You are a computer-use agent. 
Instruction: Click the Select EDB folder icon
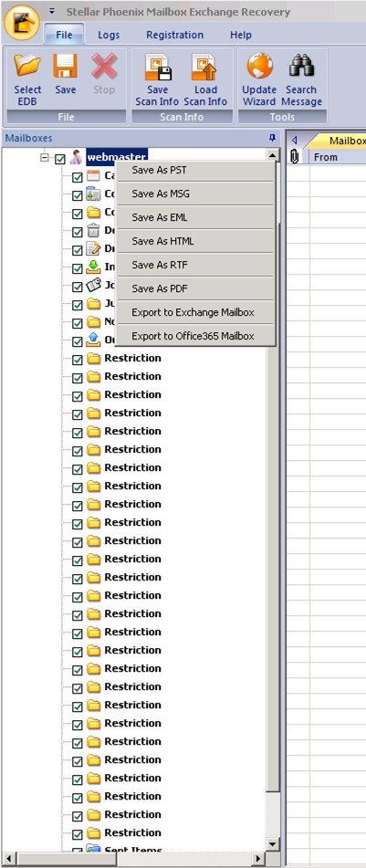[27, 67]
